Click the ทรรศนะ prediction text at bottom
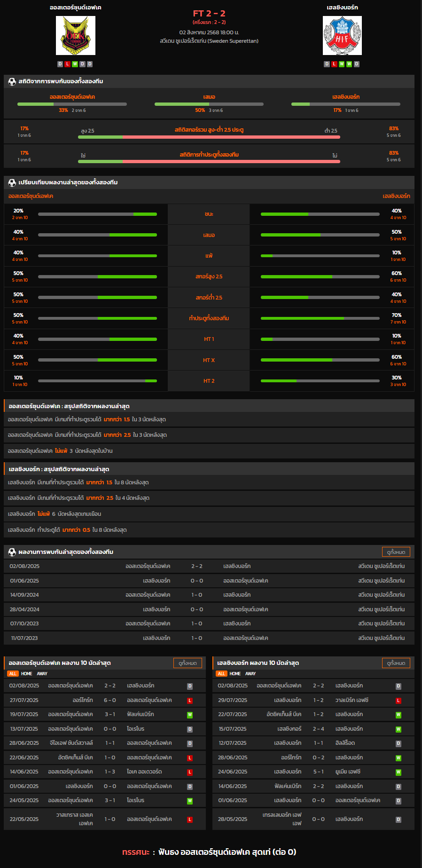The width and height of the screenshot is (422, 868). (x=209, y=852)
